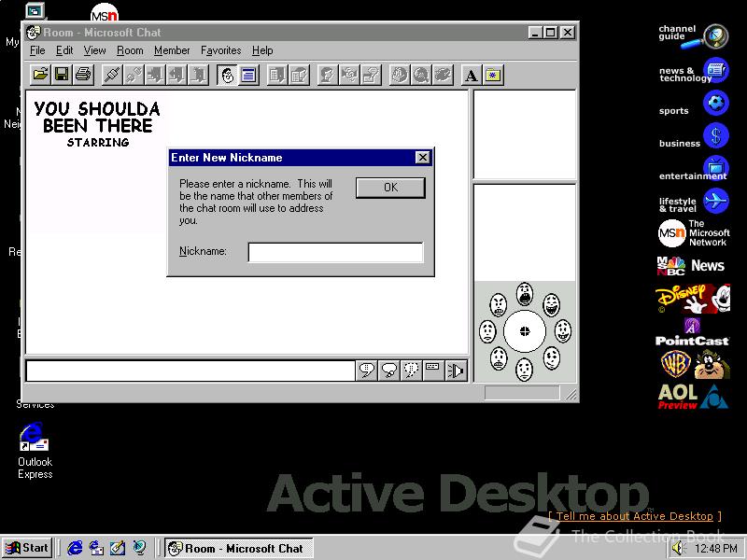Screen dimensions: 747x560
Task: Pick the bored neutral face at wheel bottom
Action: coord(524,369)
